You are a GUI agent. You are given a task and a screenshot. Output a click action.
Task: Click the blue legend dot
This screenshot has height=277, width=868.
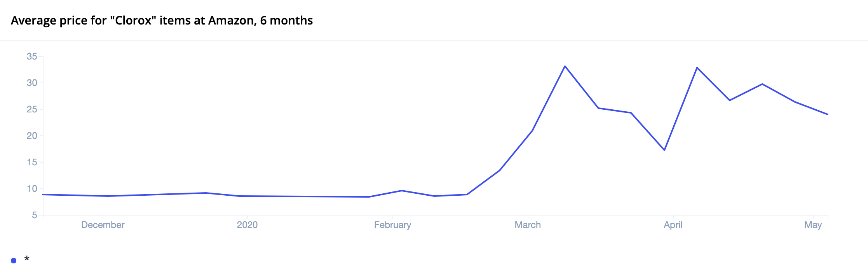[14, 261]
